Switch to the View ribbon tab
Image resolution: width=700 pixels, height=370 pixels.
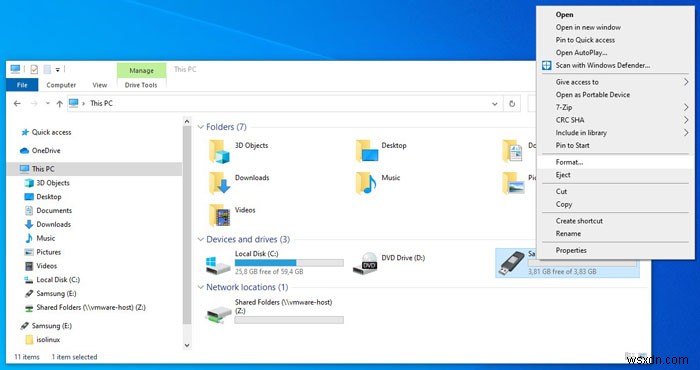pos(100,85)
